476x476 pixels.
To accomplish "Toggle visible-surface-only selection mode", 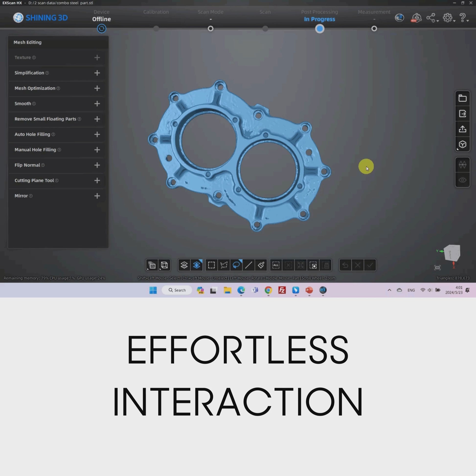I will [x=184, y=265].
